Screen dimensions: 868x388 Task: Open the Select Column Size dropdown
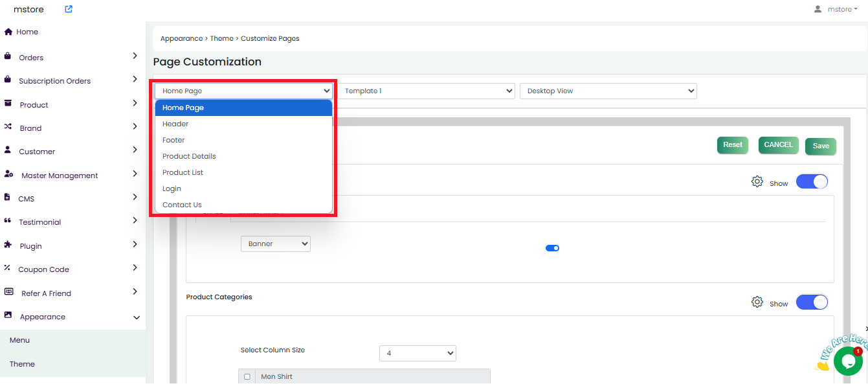pos(417,353)
